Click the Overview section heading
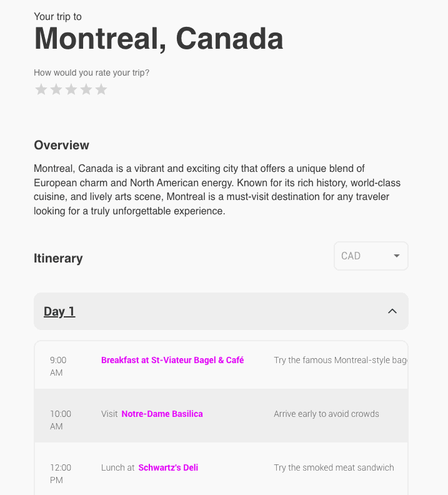Screen dimensions: 448x495 pyautogui.click(x=61, y=145)
